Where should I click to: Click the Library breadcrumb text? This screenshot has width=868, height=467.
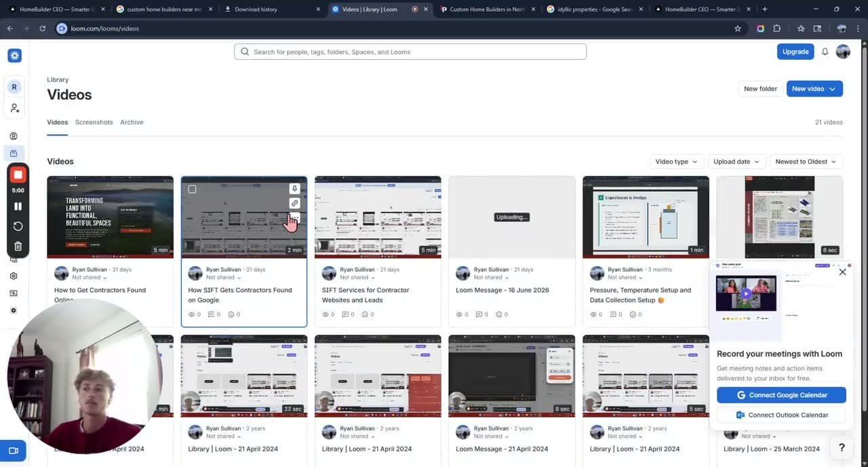coord(58,79)
